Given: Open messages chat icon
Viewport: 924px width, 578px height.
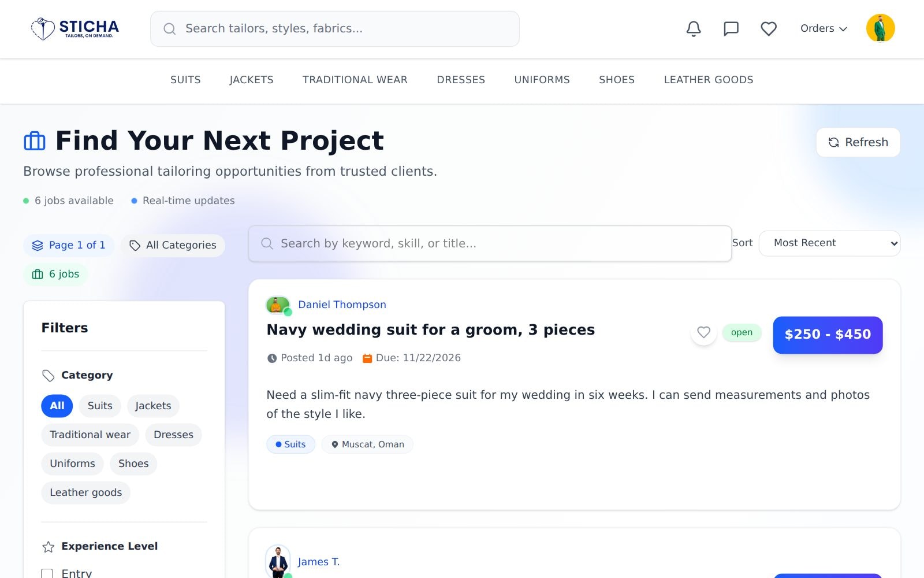Looking at the screenshot, I should [x=731, y=29].
